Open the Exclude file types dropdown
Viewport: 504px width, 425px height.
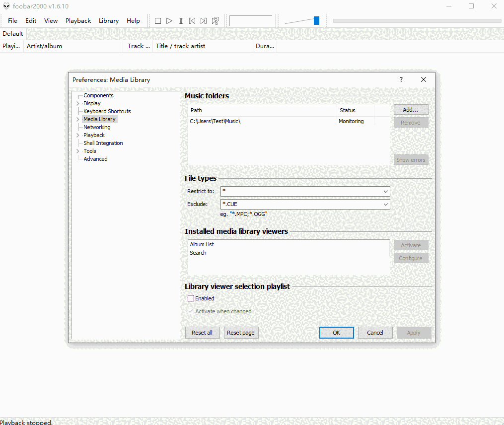click(x=386, y=204)
